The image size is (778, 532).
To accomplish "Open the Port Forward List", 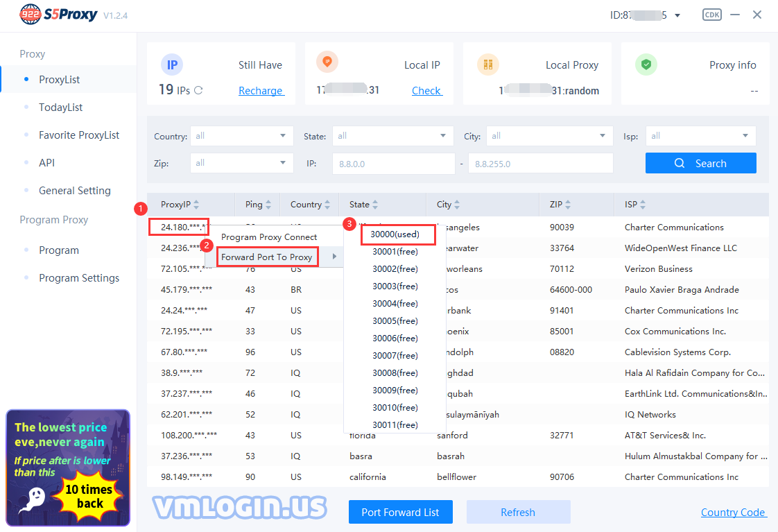I will pos(400,512).
